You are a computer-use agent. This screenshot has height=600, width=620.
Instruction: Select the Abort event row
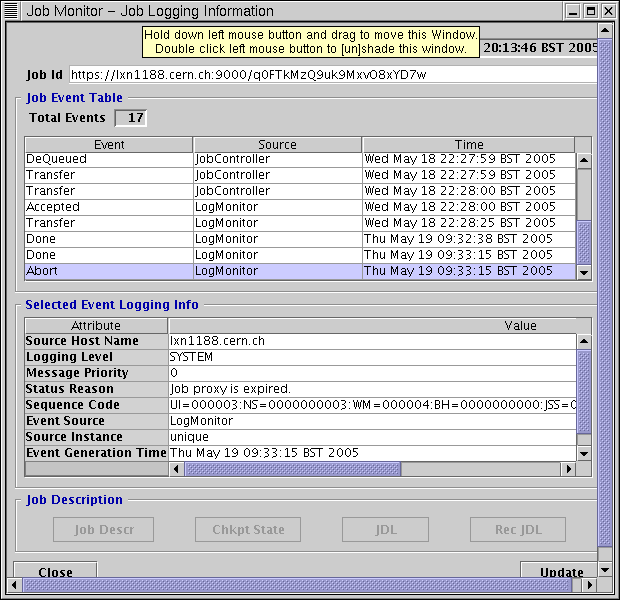tap(108, 271)
